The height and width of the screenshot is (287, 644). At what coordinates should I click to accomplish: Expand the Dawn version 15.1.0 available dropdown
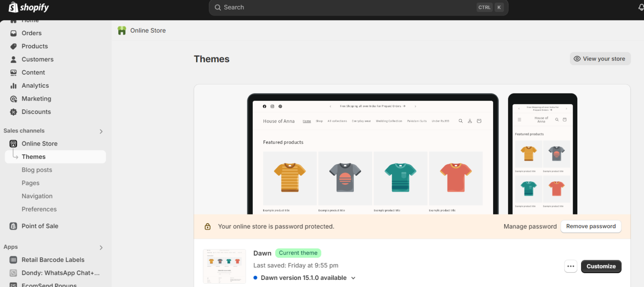pyautogui.click(x=353, y=278)
